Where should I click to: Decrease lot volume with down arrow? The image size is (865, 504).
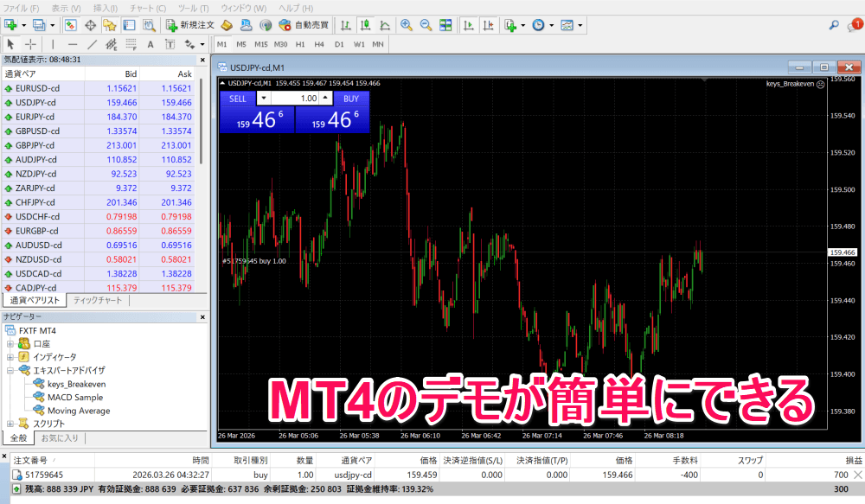click(264, 99)
